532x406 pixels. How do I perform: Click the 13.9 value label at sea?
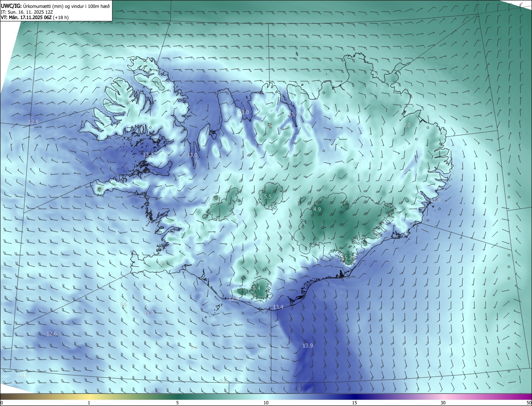coord(308,346)
